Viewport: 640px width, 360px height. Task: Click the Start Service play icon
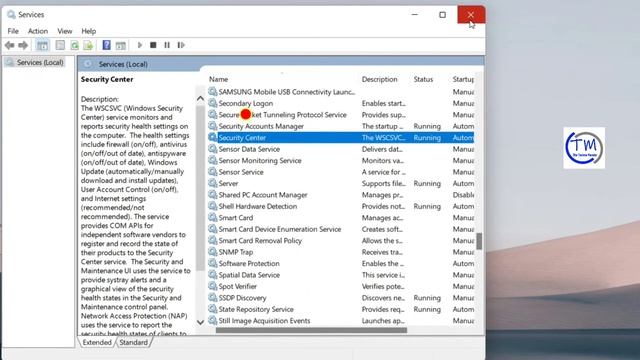[x=140, y=45]
